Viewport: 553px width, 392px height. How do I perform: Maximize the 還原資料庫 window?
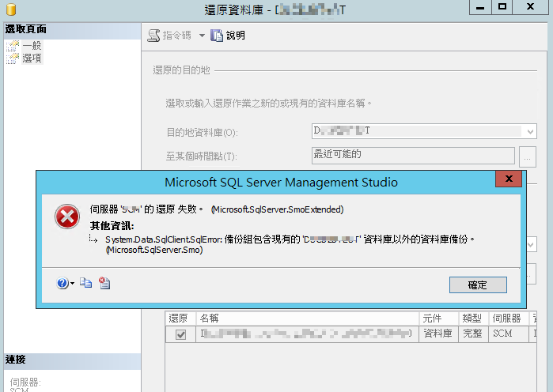502,7
